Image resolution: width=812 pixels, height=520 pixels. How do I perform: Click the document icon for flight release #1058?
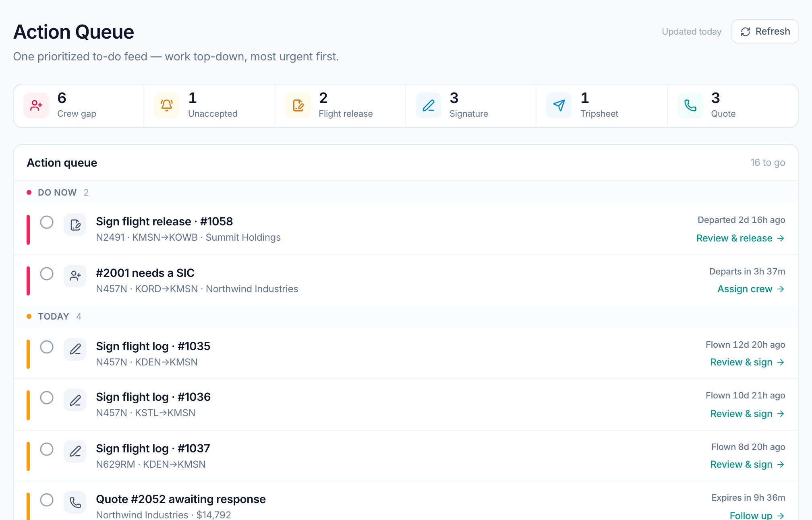75,225
